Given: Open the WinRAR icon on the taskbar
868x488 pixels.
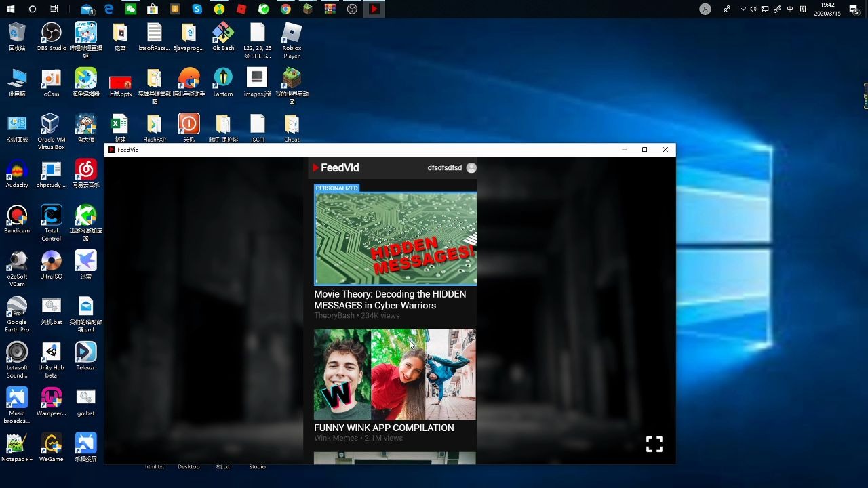Looking at the screenshot, I should point(330,9).
